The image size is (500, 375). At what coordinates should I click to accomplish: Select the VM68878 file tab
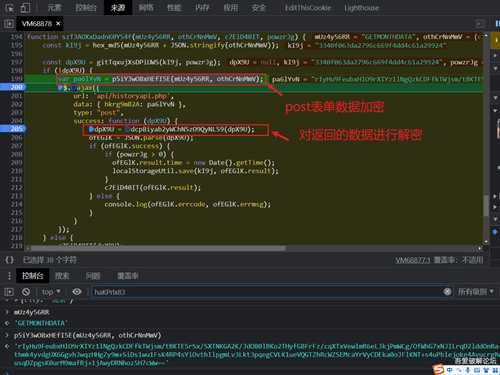coord(37,24)
